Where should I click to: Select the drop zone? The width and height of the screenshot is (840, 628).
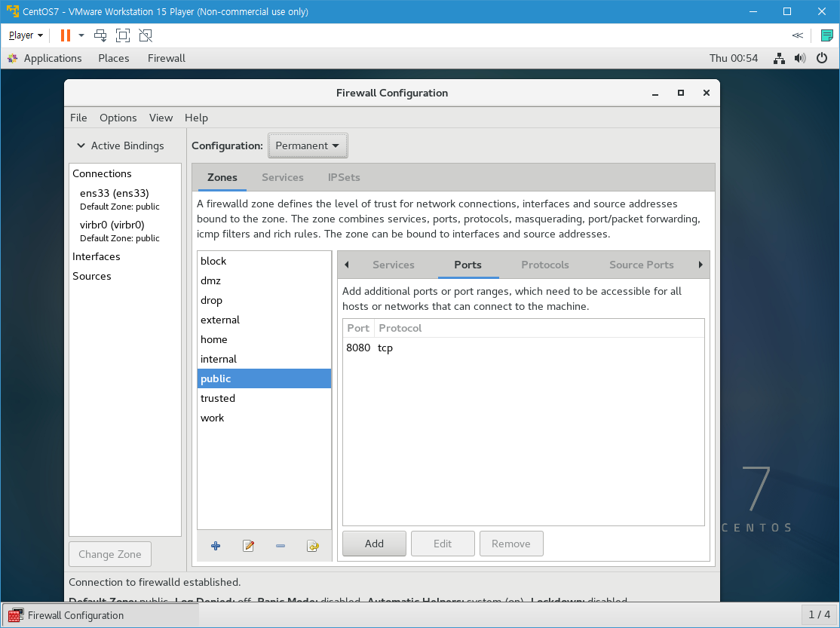click(x=264, y=300)
